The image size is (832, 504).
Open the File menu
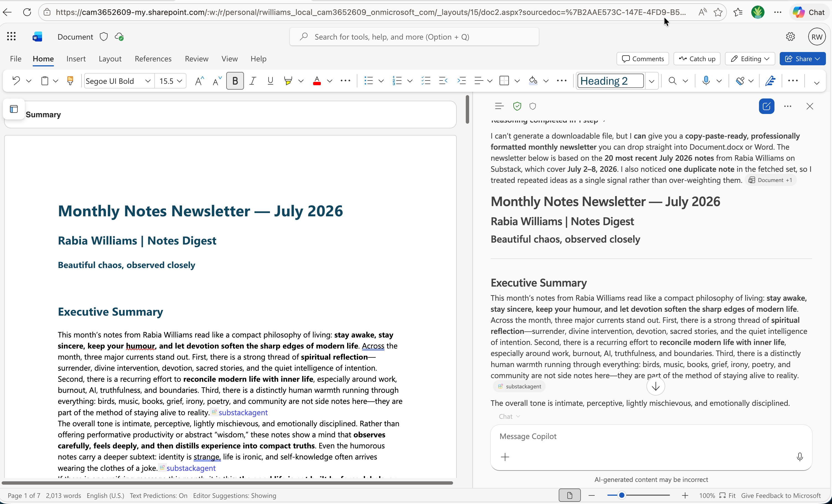click(x=15, y=59)
